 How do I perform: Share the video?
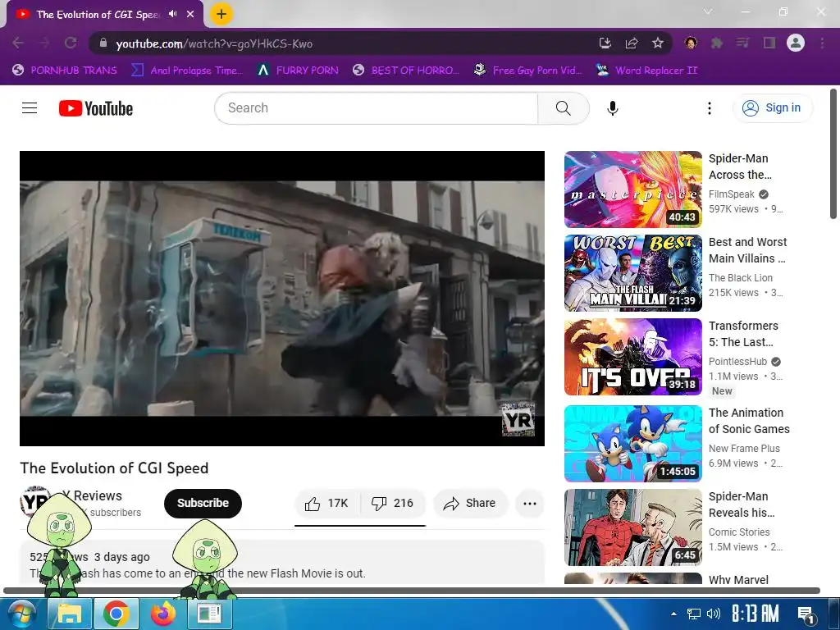(x=470, y=504)
